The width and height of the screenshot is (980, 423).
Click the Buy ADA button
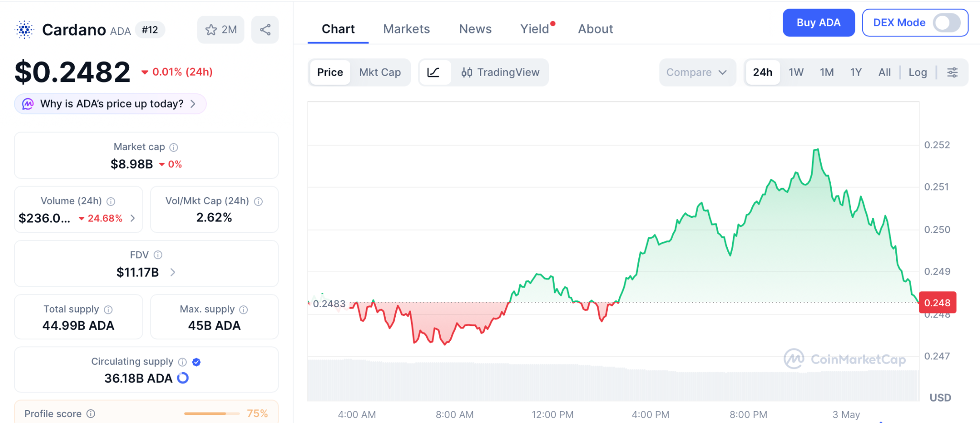click(818, 22)
